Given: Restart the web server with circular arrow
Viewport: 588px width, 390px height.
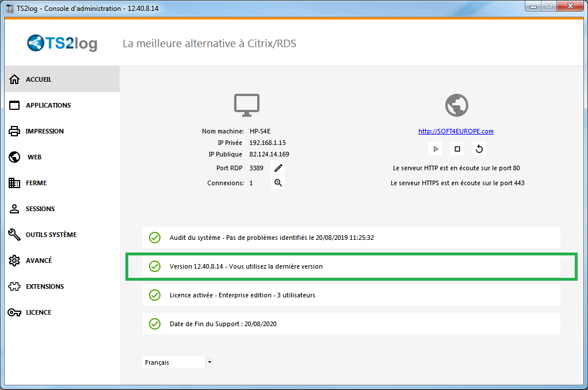Looking at the screenshot, I should coord(479,149).
